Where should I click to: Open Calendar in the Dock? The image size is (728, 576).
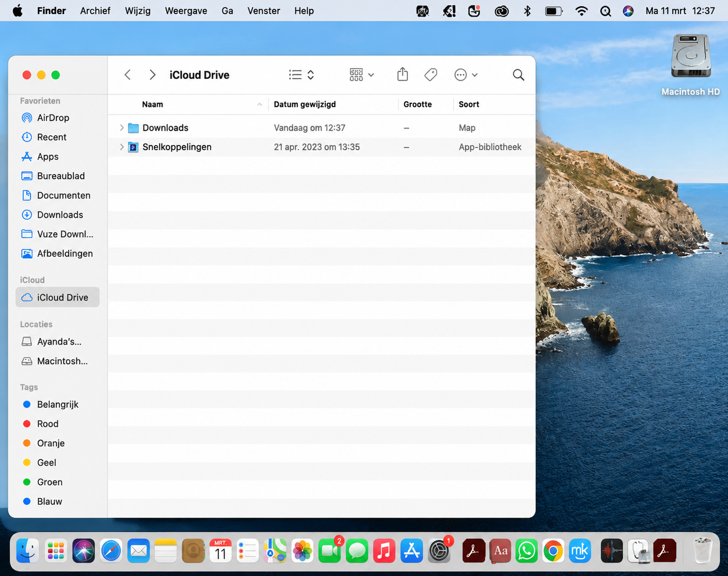(x=220, y=551)
